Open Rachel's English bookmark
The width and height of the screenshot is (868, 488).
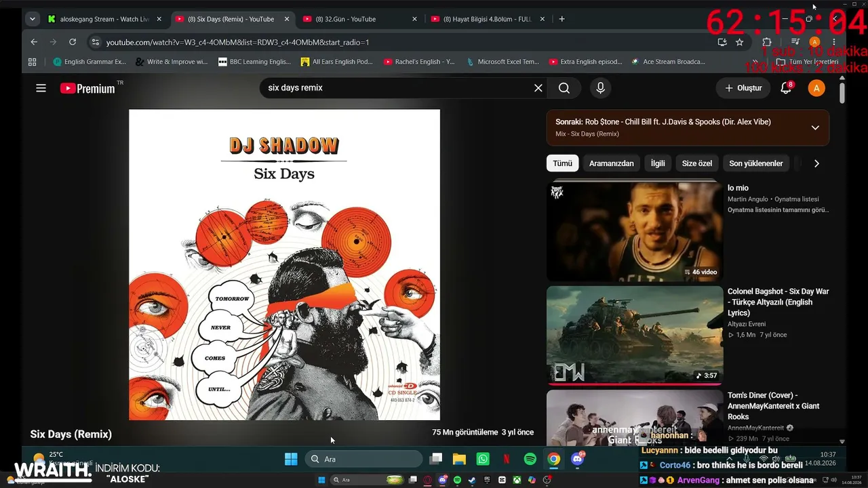click(x=419, y=62)
